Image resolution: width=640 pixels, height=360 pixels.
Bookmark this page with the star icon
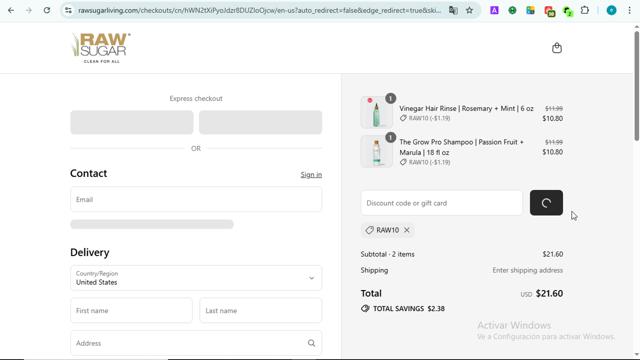tap(469, 10)
